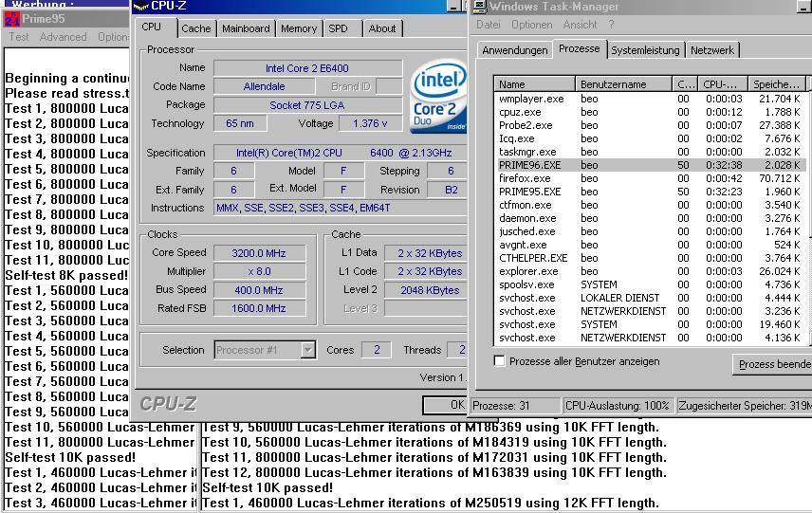Sort by the Benutzername column header
Image resolution: width=812 pixels, height=513 pixels.
(x=623, y=83)
